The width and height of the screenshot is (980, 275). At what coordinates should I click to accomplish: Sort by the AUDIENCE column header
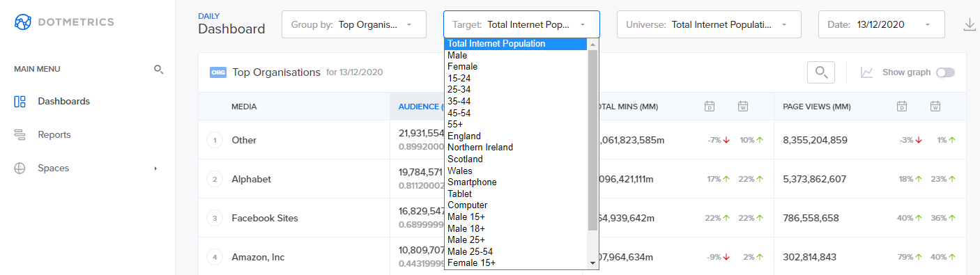tap(420, 107)
